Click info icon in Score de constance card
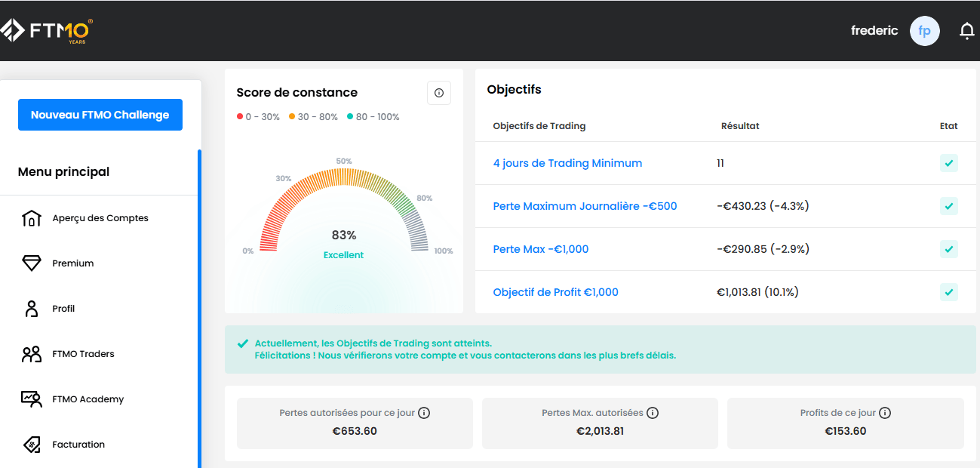Viewport: 980px width, 468px height. pos(438,93)
